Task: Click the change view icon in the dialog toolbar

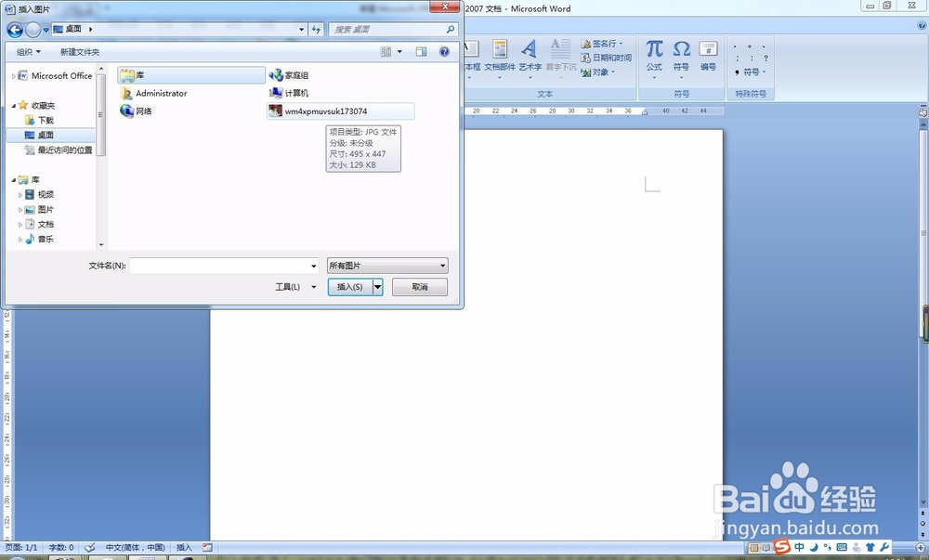Action: coord(386,52)
